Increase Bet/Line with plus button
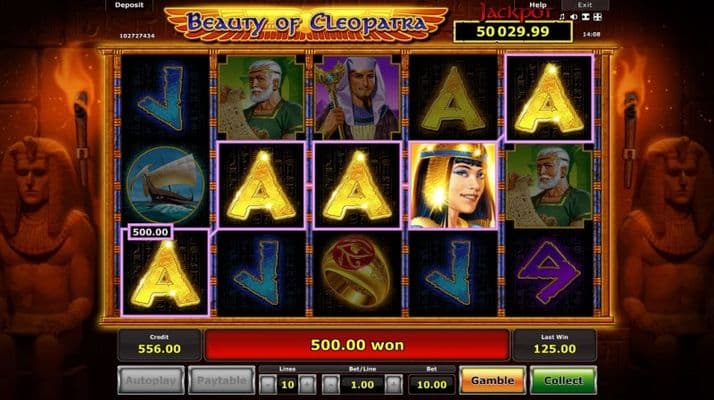Screen dimensions: 714x400 pos(393,385)
